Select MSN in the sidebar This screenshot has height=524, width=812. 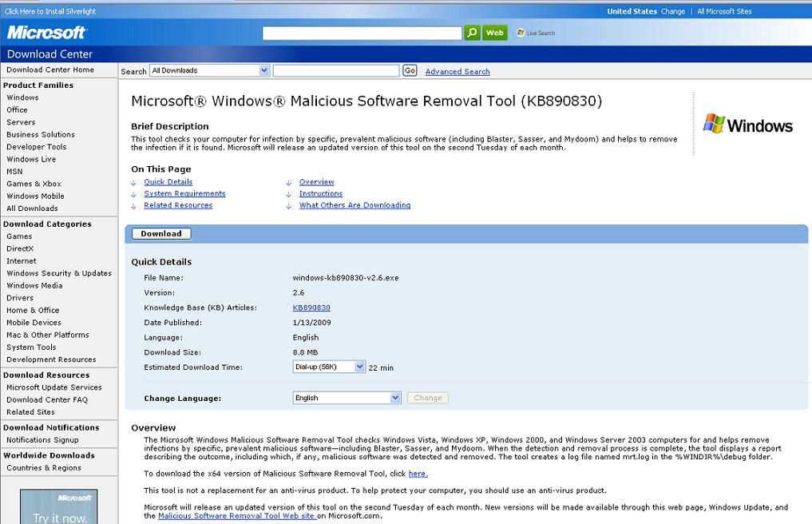pyautogui.click(x=14, y=172)
